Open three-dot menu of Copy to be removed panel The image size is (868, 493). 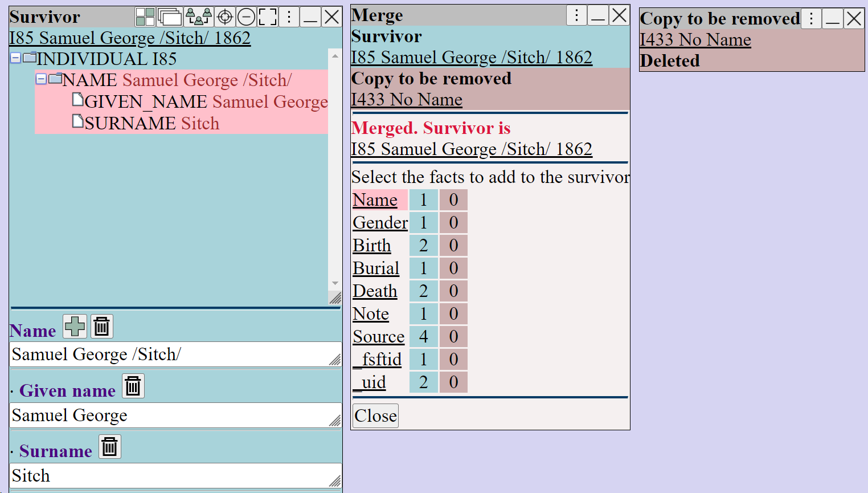pyautogui.click(x=811, y=19)
